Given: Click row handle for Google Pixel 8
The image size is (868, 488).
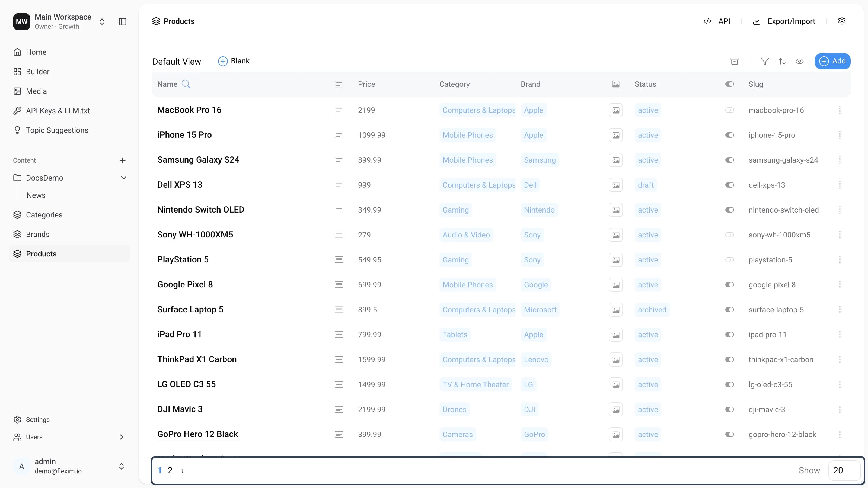Looking at the screenshot, I should (x=840, y=285).
